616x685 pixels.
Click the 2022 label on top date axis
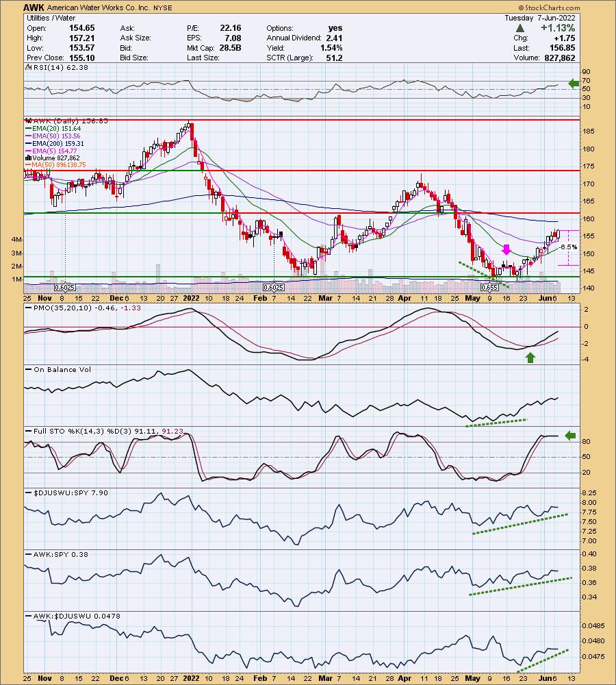pos(191,299)
